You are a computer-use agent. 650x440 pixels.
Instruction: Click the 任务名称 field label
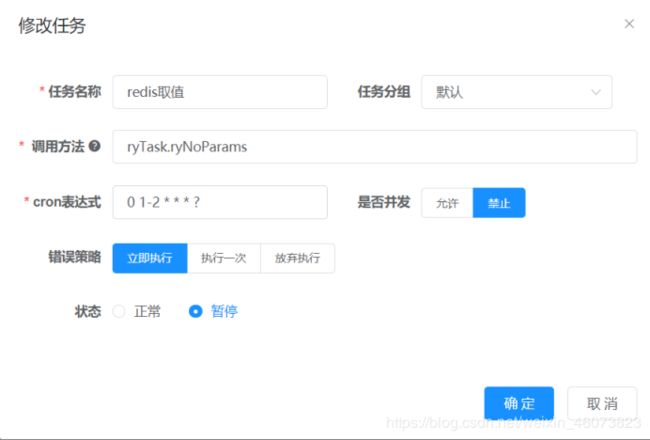75,92
